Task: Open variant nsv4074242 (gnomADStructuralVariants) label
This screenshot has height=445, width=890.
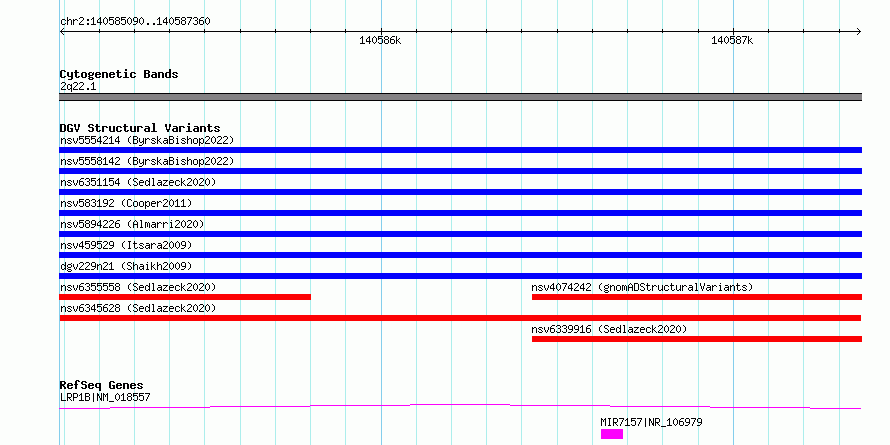Action: click(x=642, y=287)
